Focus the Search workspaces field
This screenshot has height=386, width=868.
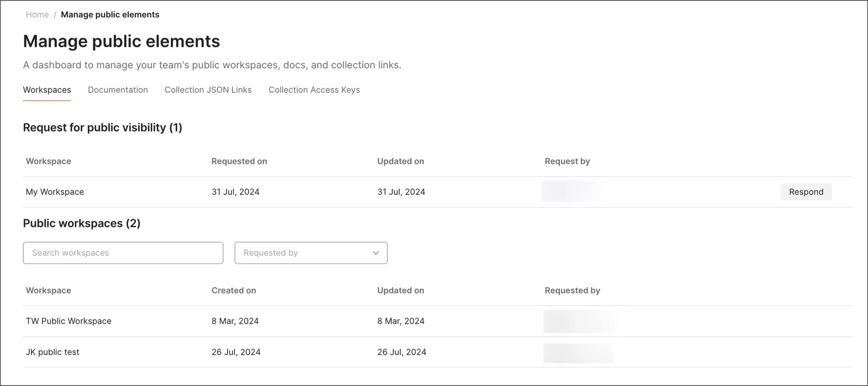(123, 253)
